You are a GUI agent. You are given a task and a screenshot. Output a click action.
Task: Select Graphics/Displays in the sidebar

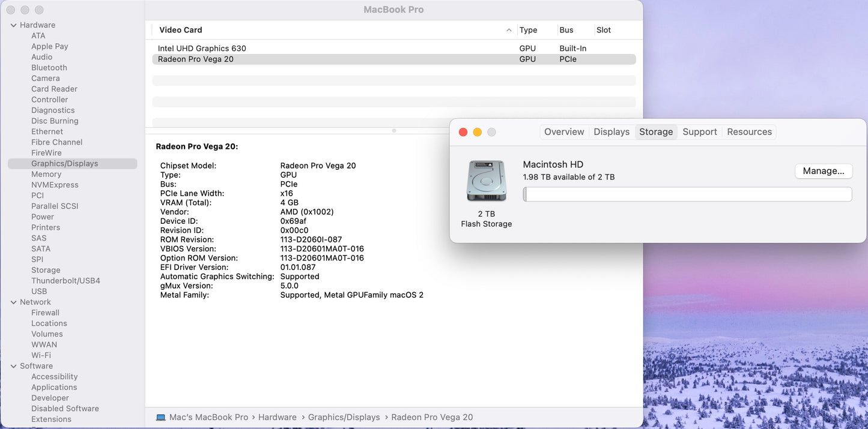click(64, 163)
